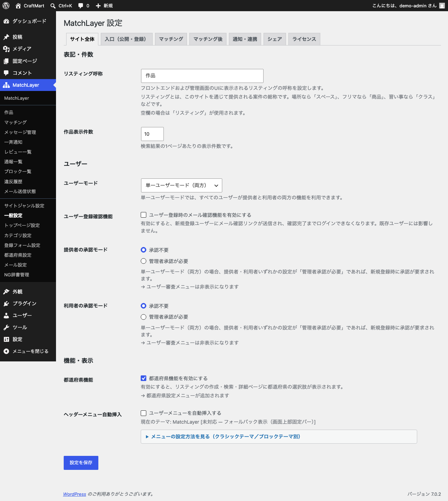The image size is (448, 501).
Task: Click the demo-admin avatar icon
Action: [442, 6]
